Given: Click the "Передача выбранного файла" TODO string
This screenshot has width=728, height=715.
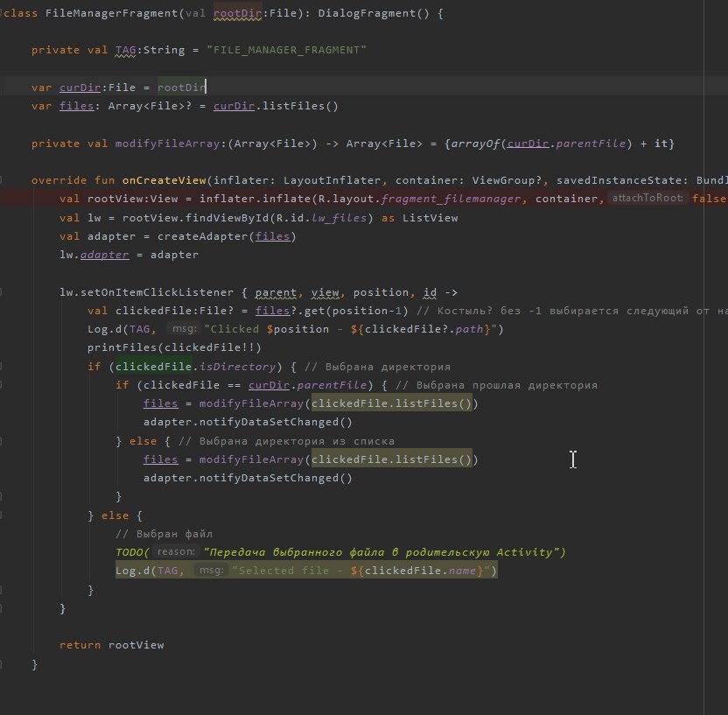Looking at the screenshot, I should coord(381,552).
